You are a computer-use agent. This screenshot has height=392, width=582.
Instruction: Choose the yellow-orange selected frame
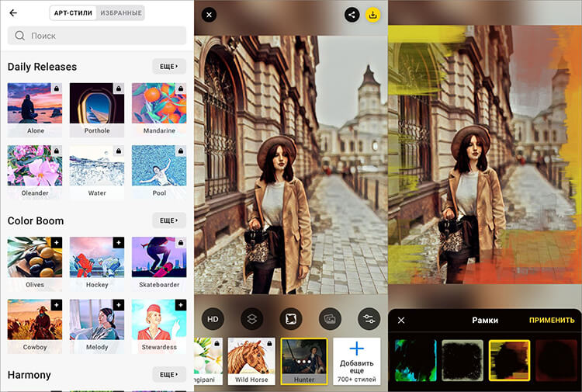[509, 360]
